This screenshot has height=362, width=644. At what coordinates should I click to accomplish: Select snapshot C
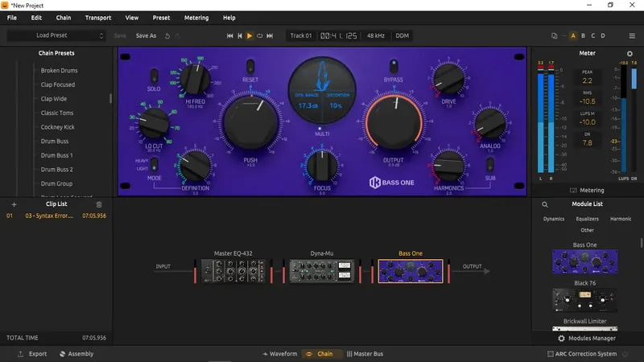pyautogui.click(x=592, y=35)
